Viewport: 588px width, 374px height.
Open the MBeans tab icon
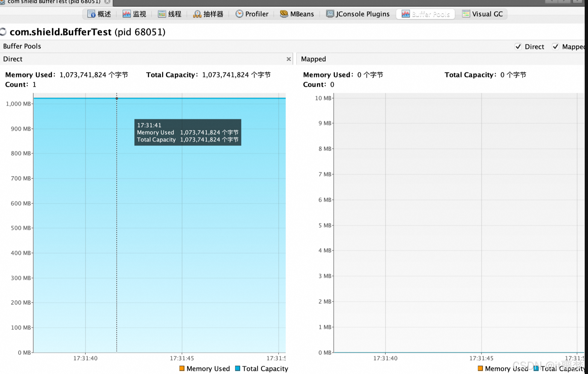point(284,14)
